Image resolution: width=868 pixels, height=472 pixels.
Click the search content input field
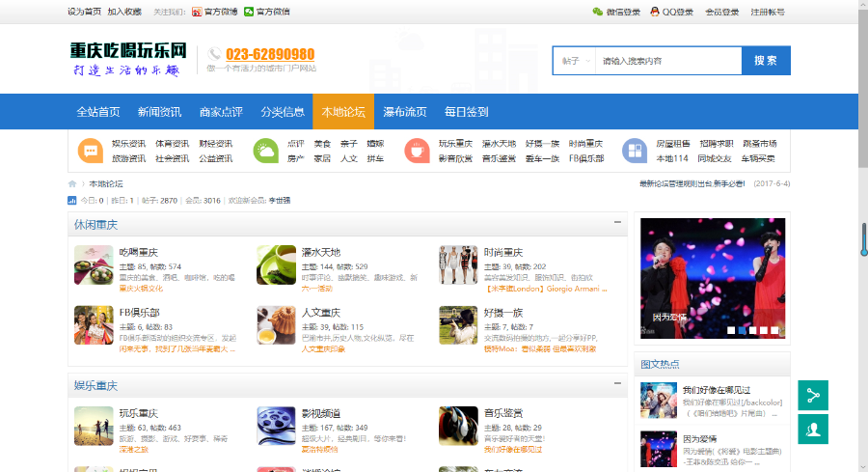pyautogui.click(x=668, y=61)
